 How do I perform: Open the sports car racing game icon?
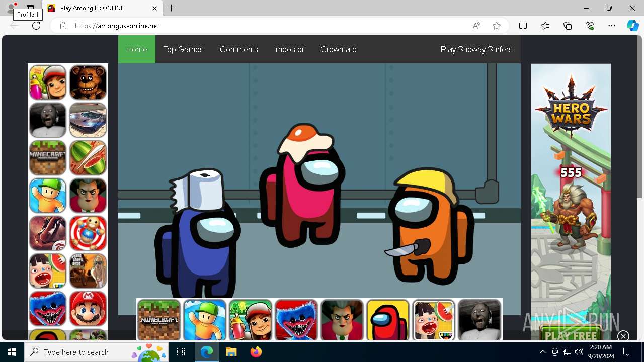point(88,120)
